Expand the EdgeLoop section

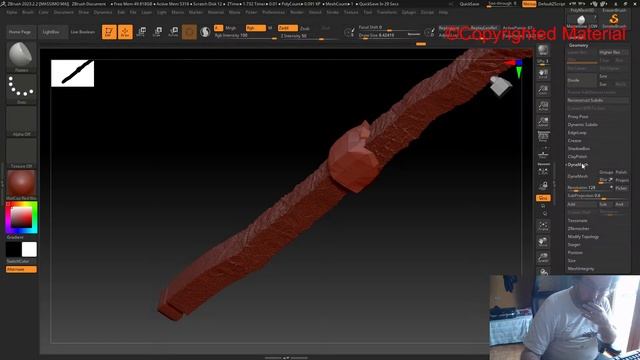[x=577, y=133]
